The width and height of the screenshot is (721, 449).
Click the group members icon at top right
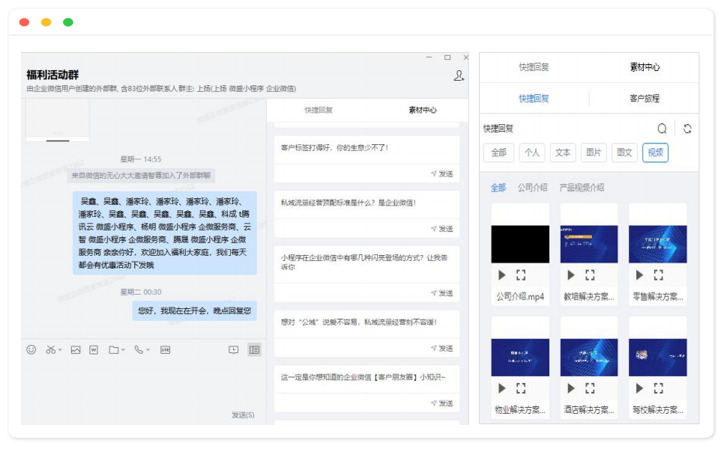coord(459,75)
